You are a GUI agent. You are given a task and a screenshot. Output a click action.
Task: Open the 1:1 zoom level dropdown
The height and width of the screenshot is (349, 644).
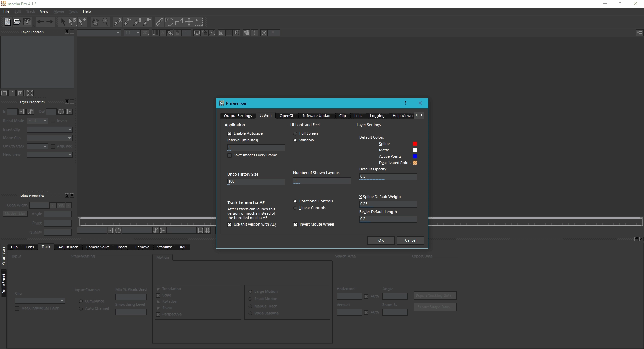click(132, 33)
